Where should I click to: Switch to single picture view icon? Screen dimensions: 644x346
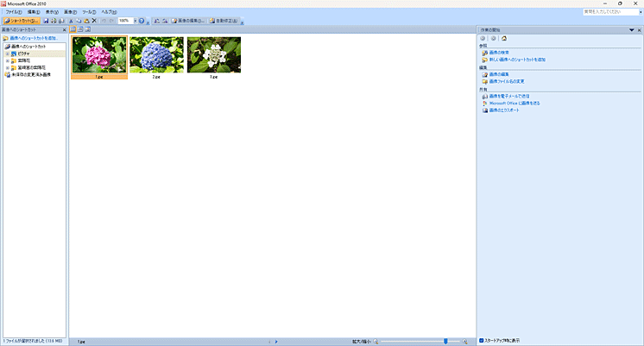tap(87, 29)
